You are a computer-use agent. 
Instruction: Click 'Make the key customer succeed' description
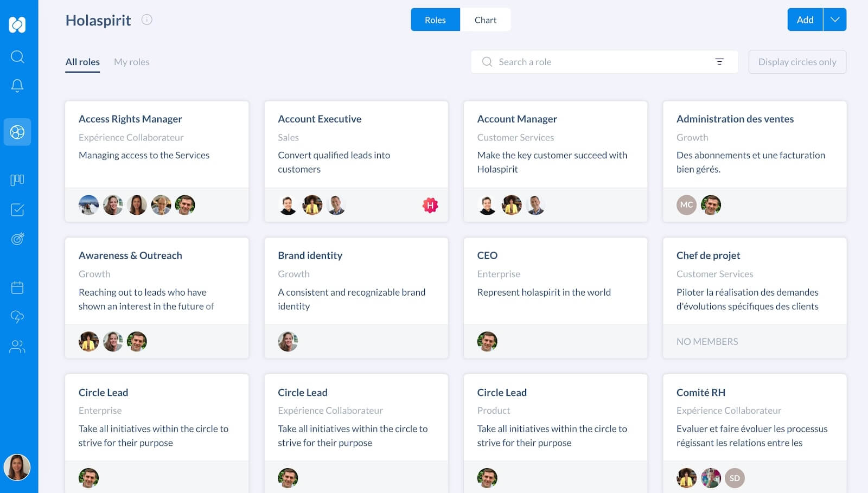(552, 162)
